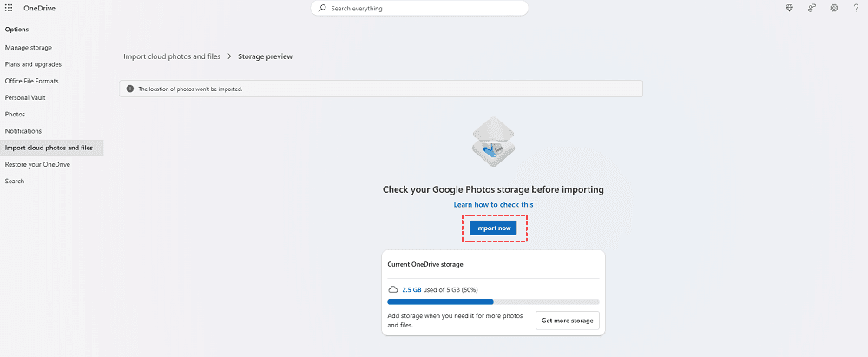
Task: Select Office File Formats option
Action: (x=31, y=81)
